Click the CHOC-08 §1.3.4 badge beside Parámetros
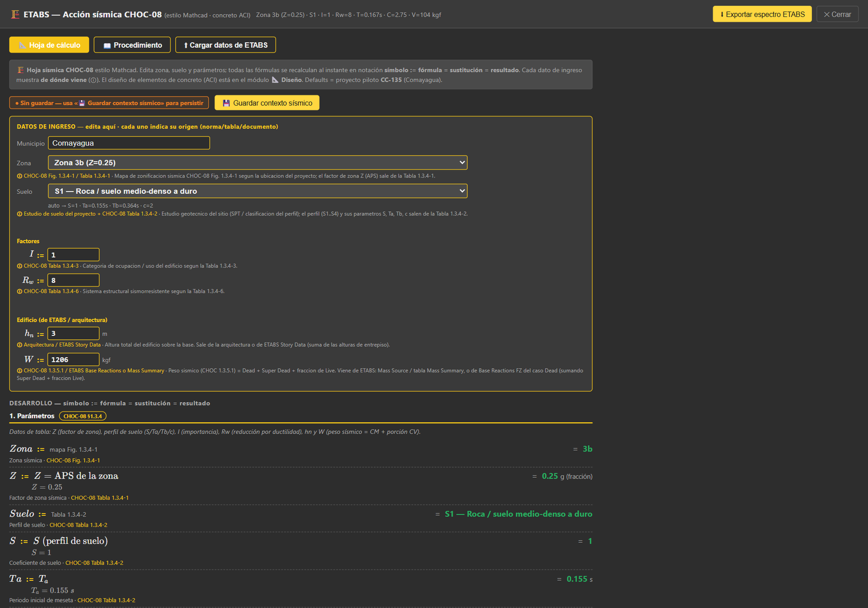 82,416
